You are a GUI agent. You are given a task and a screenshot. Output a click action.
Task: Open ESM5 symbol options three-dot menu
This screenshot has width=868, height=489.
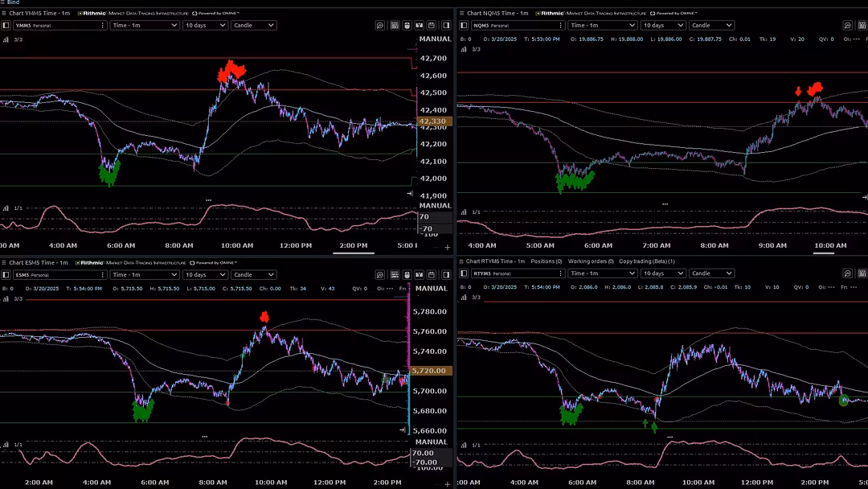(x=102, y=275)
